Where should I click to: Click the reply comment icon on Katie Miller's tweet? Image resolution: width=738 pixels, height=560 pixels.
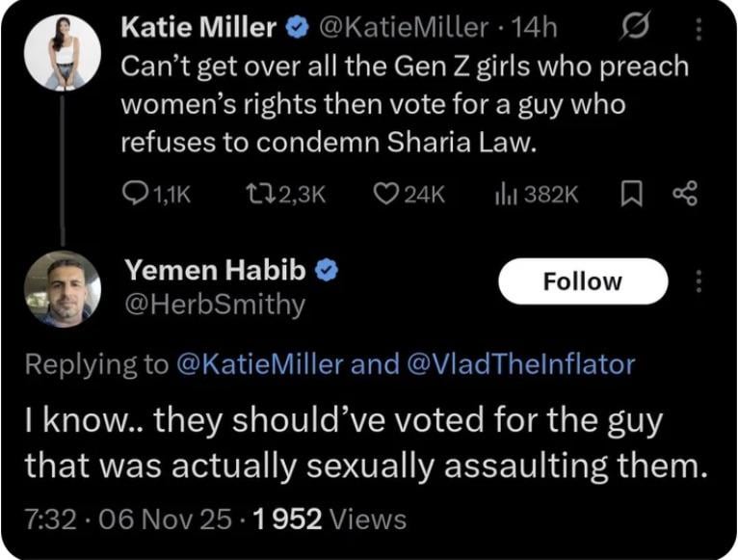coord(134,196)
